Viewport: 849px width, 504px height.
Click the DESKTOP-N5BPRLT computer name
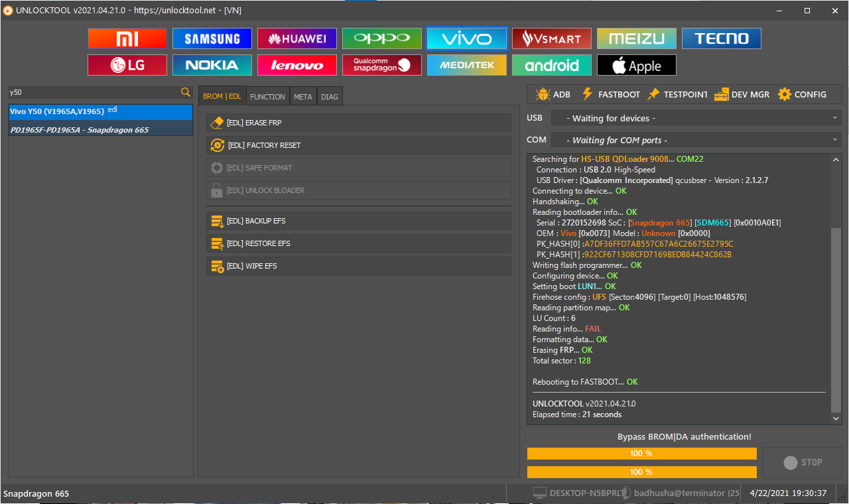(588, 493)
